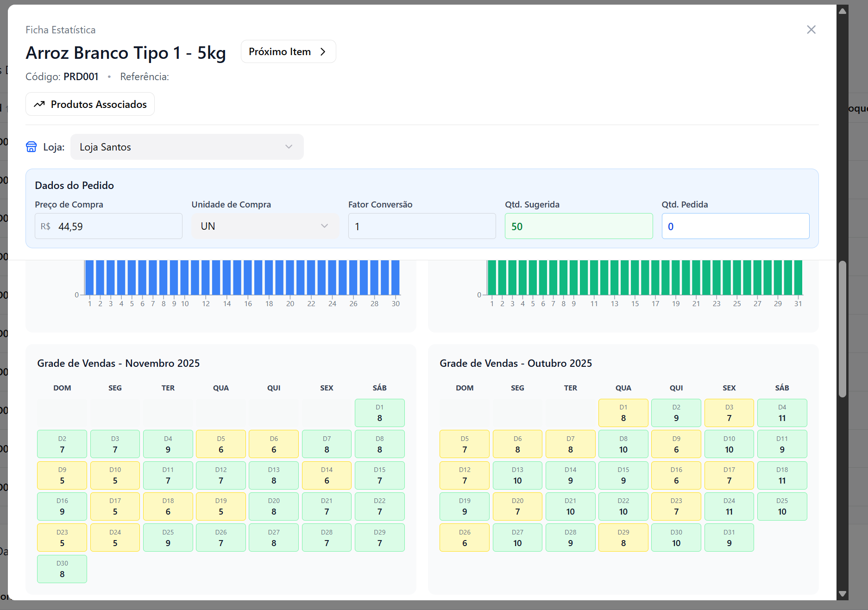Close the Ficha Estatística dialog

811,30
